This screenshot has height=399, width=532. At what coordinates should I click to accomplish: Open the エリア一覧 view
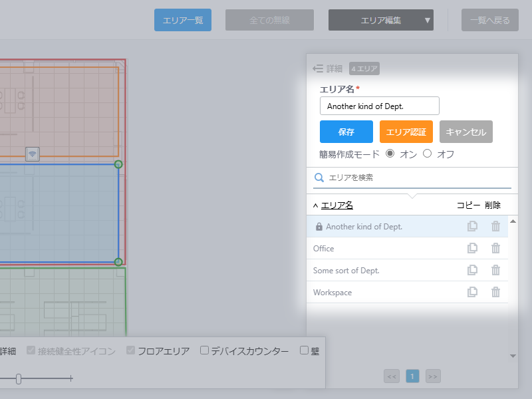(x=183, y=20)
